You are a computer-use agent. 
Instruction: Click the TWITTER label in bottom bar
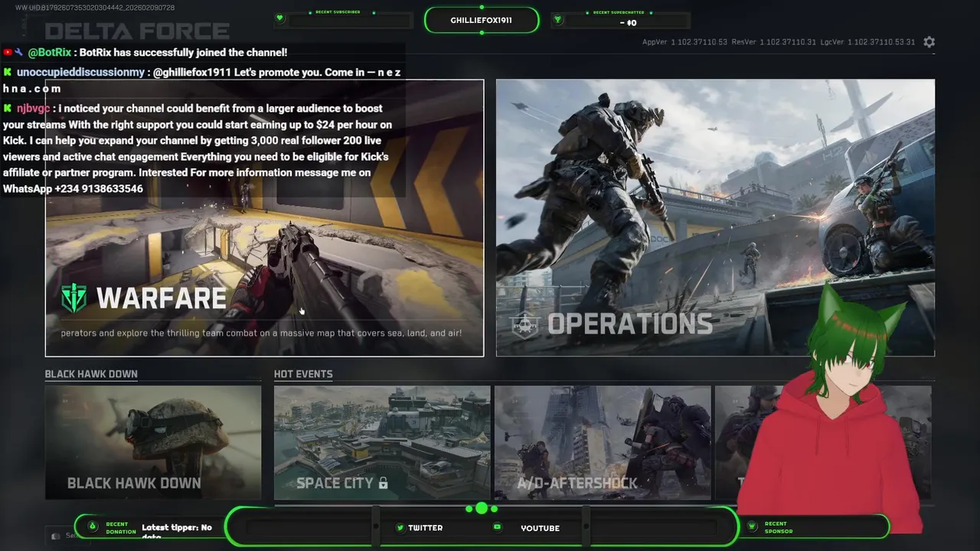pos(425,528)
